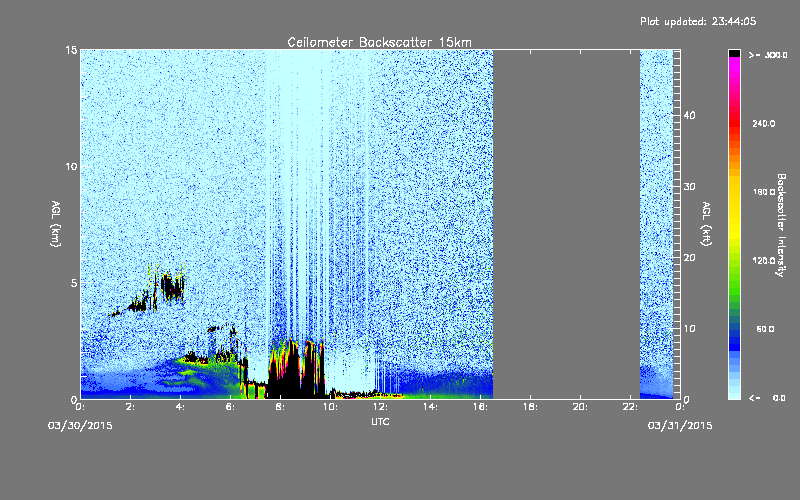Click the 15 km tick label on the left axis
The height and width of the screenshot is (500, 800).
point(71,50)
